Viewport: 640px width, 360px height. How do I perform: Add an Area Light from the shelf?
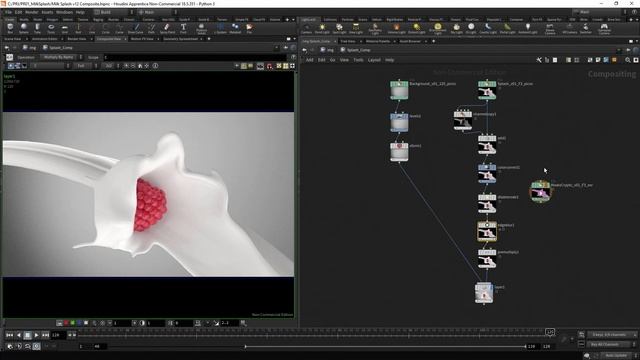[356, 29]
